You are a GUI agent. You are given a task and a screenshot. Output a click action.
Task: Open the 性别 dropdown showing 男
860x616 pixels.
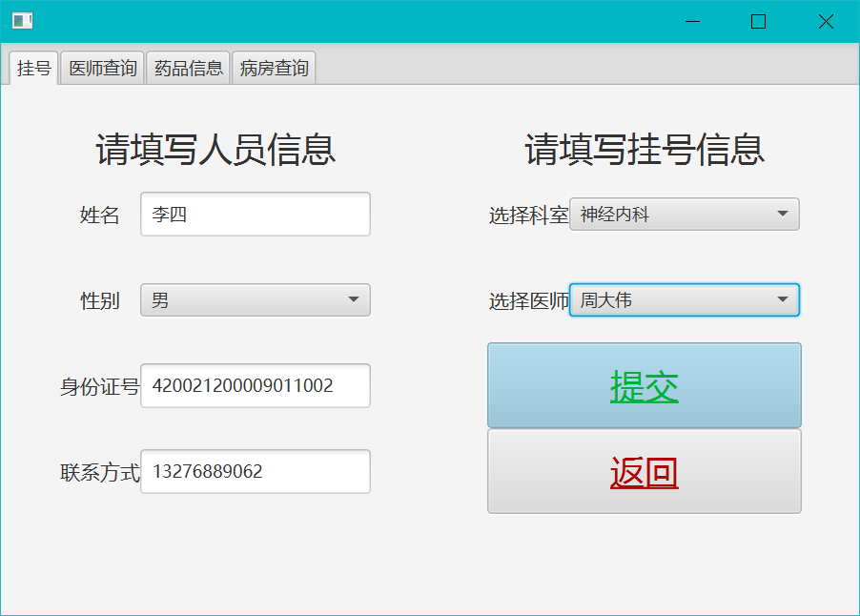pos(255,300)
